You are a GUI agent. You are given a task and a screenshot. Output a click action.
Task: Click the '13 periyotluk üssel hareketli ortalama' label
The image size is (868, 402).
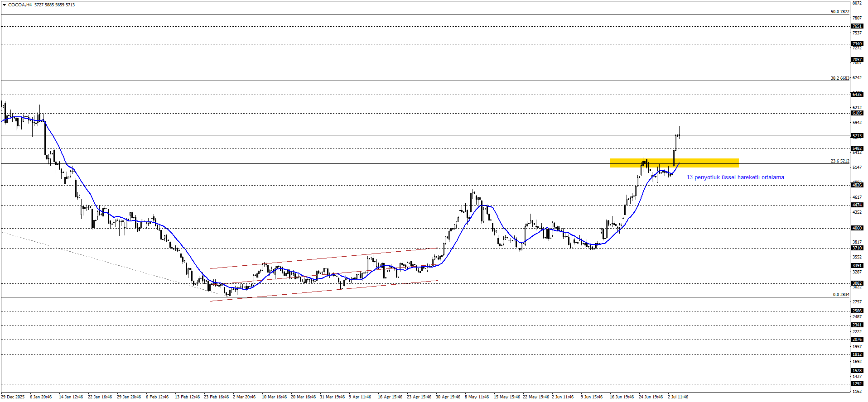(735, 177)
